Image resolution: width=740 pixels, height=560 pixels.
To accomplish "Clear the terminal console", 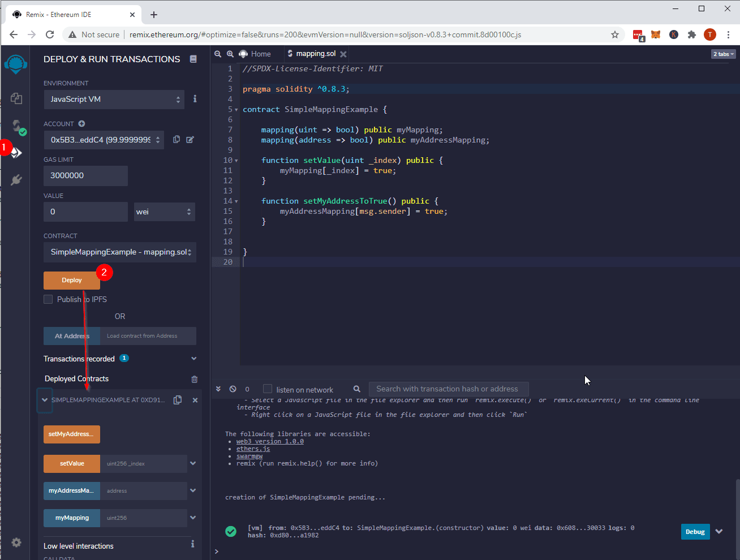I will pos(233,389).
